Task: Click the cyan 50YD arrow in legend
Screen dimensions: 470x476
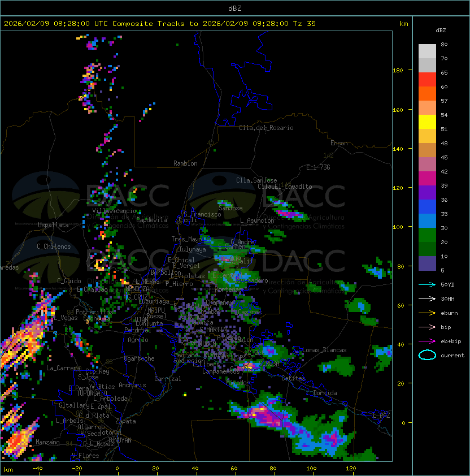Action: (427, 285)
